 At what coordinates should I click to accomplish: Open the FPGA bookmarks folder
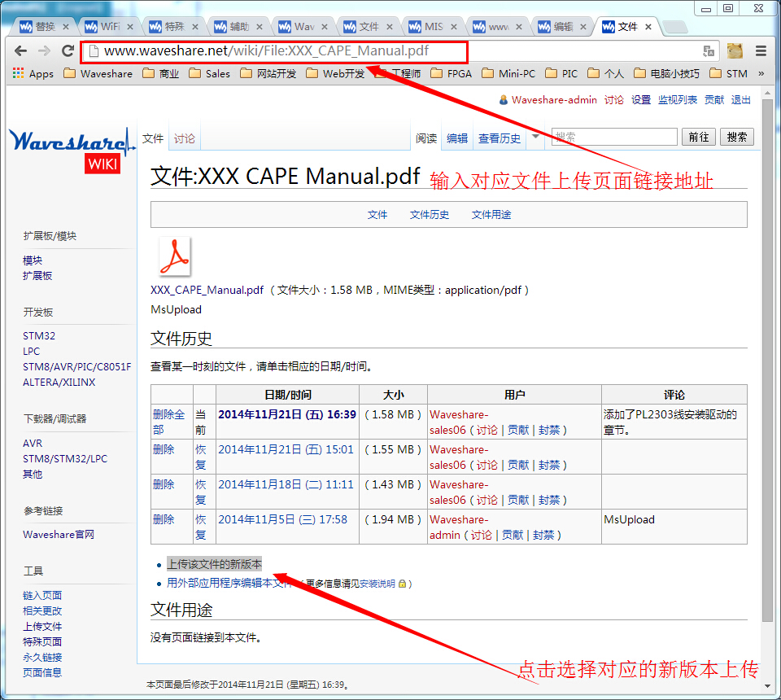(451, 74)
